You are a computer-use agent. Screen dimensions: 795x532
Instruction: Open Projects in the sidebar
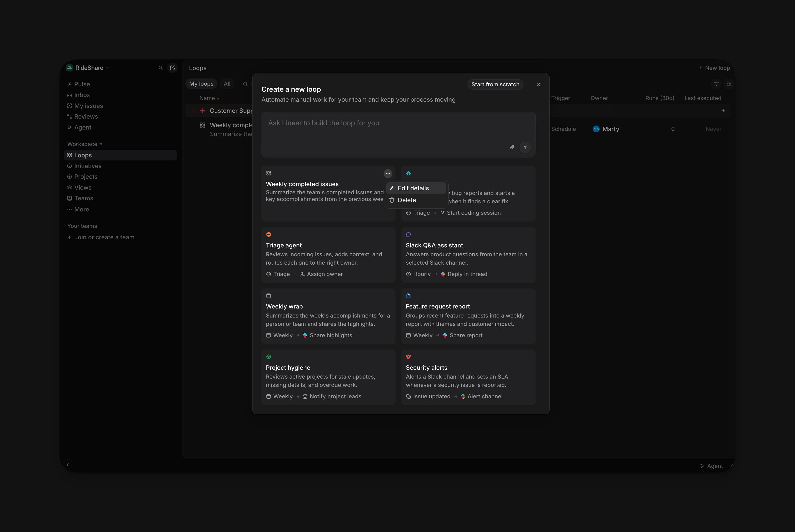(120, 177)
